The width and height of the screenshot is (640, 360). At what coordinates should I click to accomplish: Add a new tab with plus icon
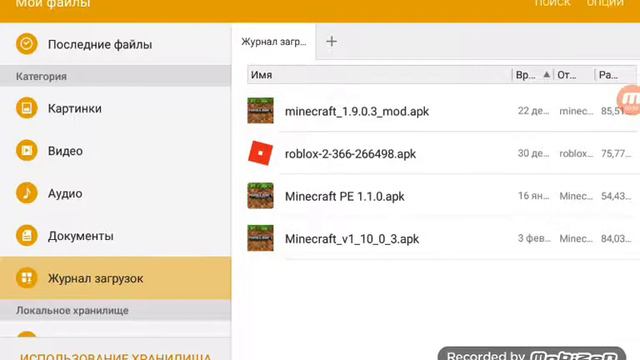coord(331,41)
